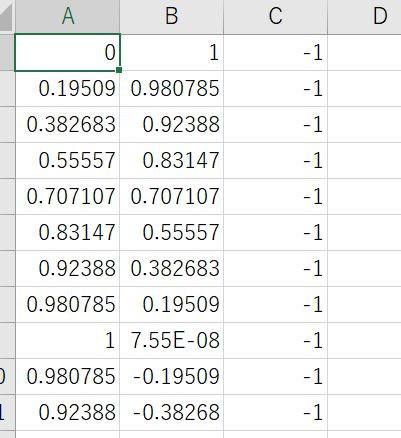This screenshot has height=438, width=401.
Task: Select the column B header
Action: tap(171, 17)
